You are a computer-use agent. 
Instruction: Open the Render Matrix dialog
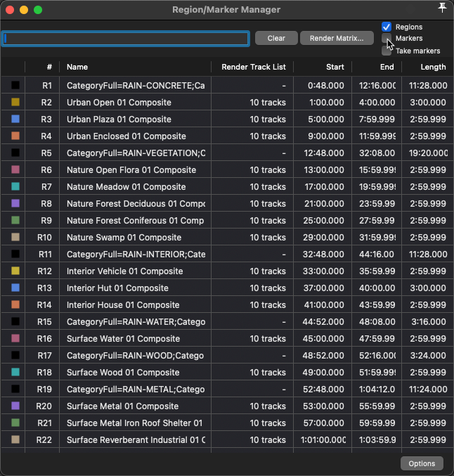(337, 39)
